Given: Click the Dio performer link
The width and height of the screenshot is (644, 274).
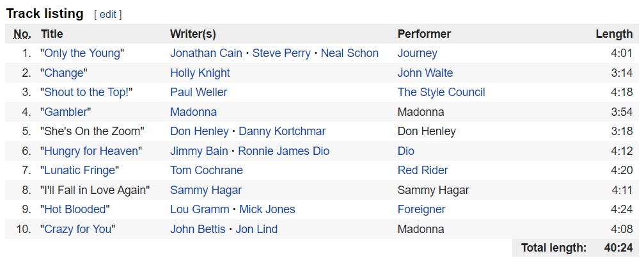Looking at the screenshot, I should pos(405,151).
